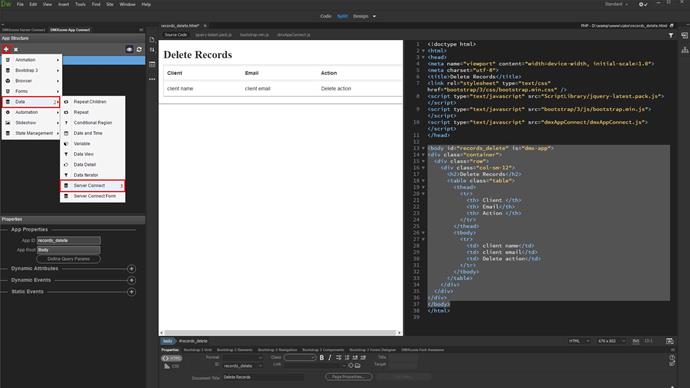Switch to the DMXzone App Connect tab

(70, 30)
